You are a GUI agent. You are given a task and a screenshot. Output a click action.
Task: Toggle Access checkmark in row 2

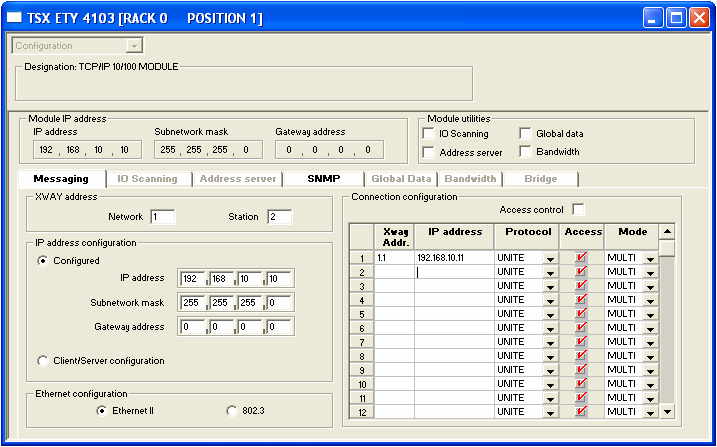click(x=581, y=272)
